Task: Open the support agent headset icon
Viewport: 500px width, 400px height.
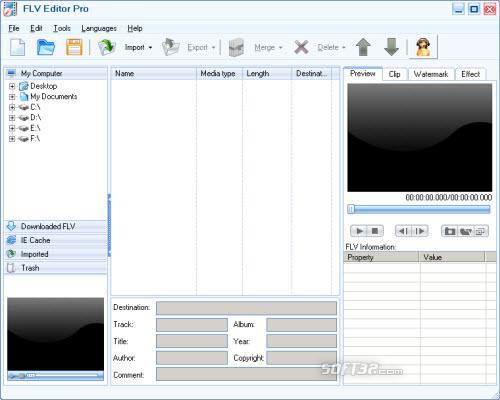Action: 423,47
